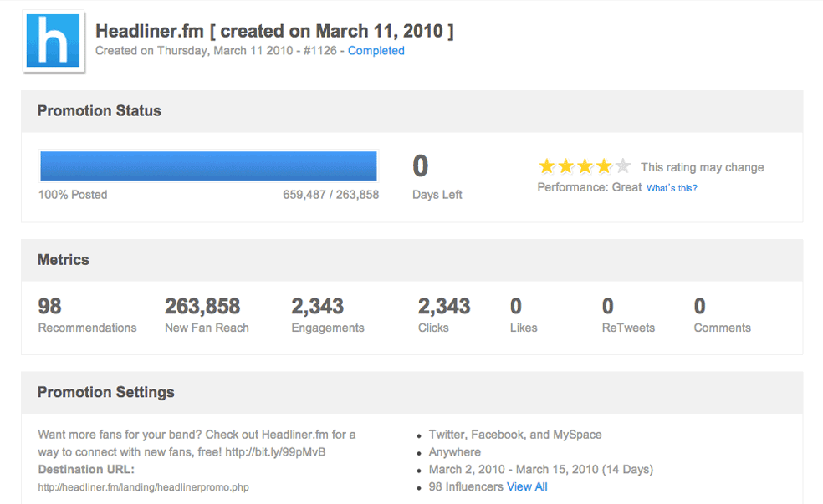
Task: Open the 'View All' influencers link
Action: coord(527,486)
